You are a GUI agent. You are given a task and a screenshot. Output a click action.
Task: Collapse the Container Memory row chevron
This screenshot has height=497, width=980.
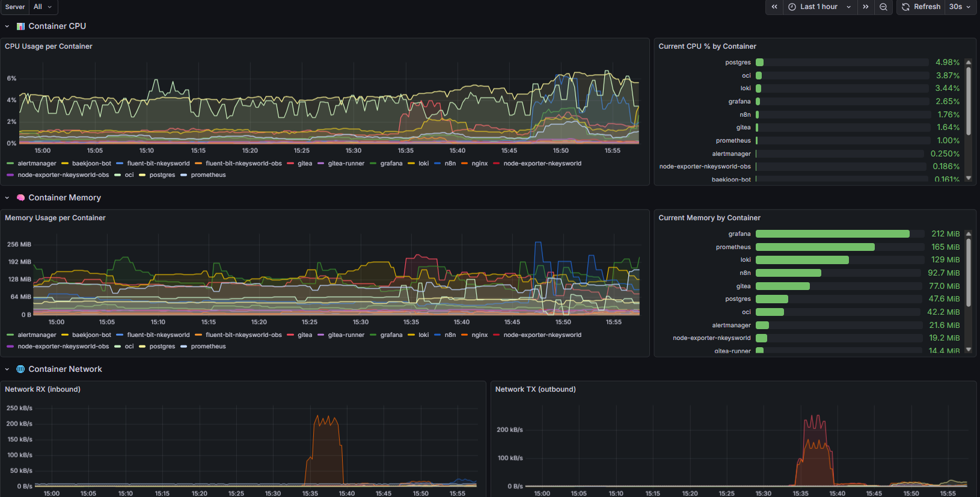[x=7, y=198]
